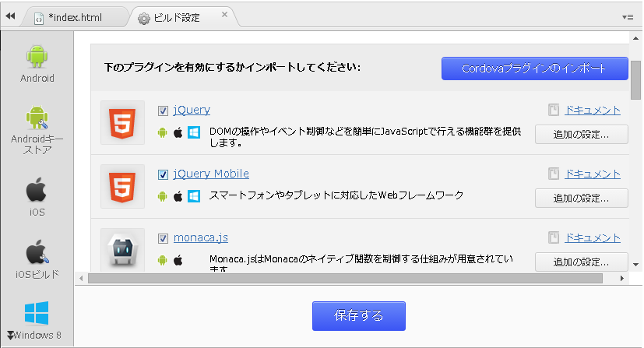Viewport: 644px width, 348px height.
Task: Open the monaca.js plugin link
Action: [x=201, y=237]
